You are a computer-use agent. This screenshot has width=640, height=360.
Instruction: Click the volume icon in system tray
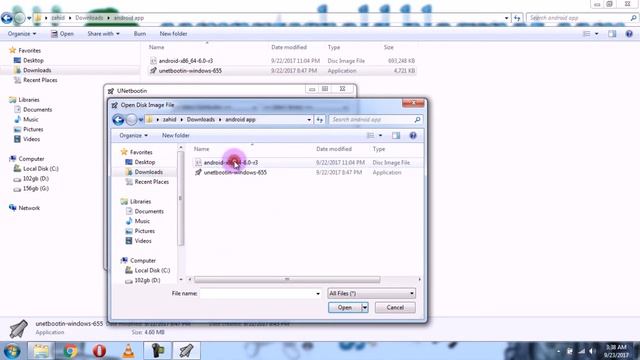tap(592, 351)
